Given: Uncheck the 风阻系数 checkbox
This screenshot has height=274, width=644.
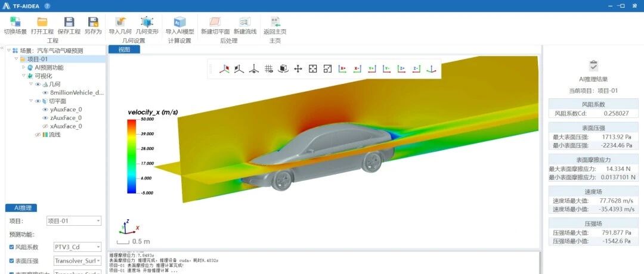Looking at the screenshot, I should tap(11, 247).
